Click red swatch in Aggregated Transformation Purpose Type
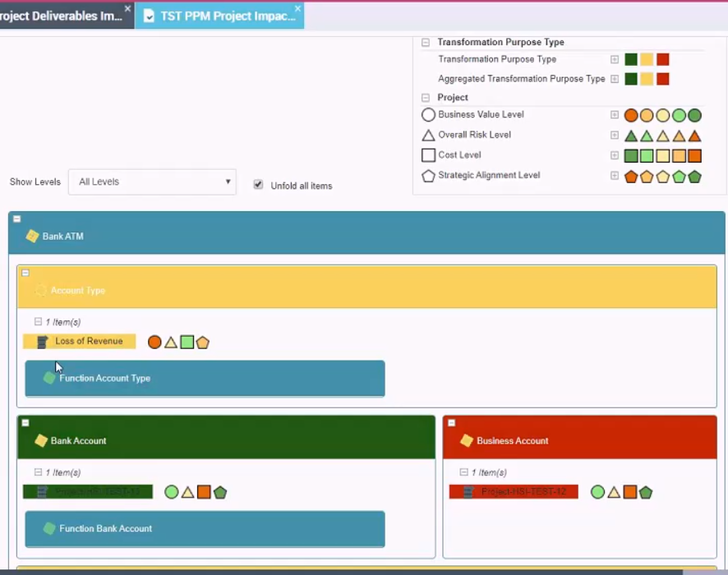Viewport: 728px width, 575px height. click(663, 80)
